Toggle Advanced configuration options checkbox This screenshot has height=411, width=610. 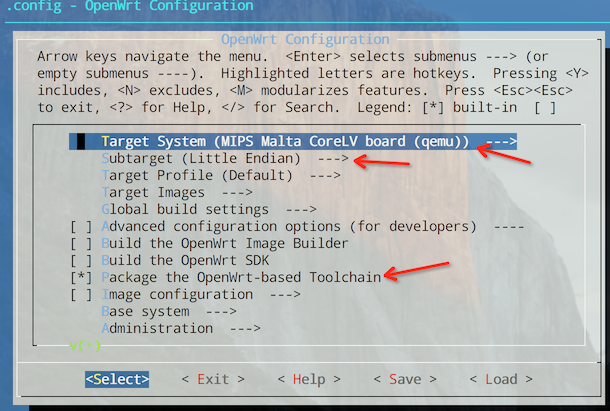tap(80, 226)
